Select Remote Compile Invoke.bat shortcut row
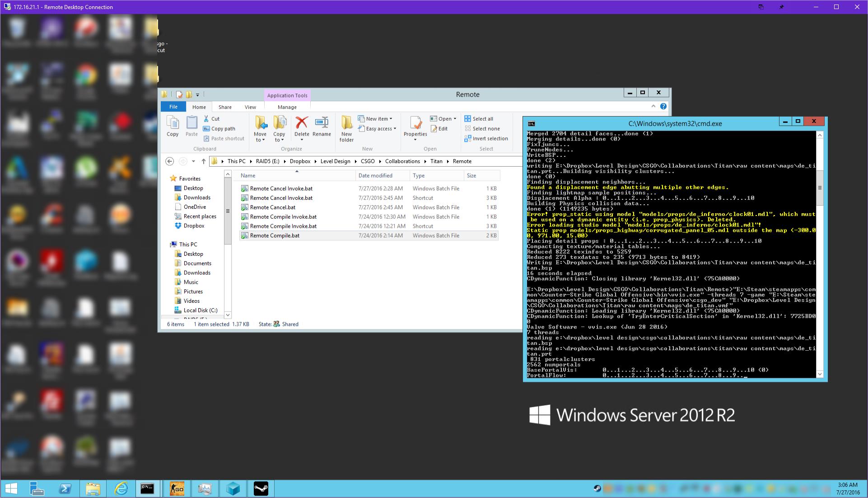The width and height of the screenshot is (868, 498). (369, 226)
